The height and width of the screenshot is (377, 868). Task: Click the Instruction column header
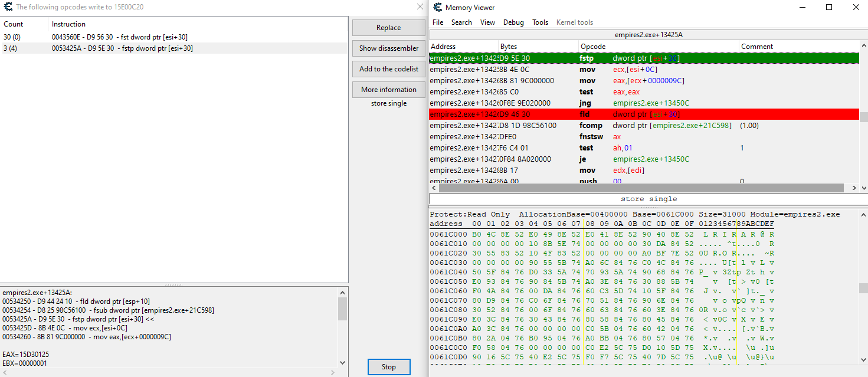pos(198,24)
